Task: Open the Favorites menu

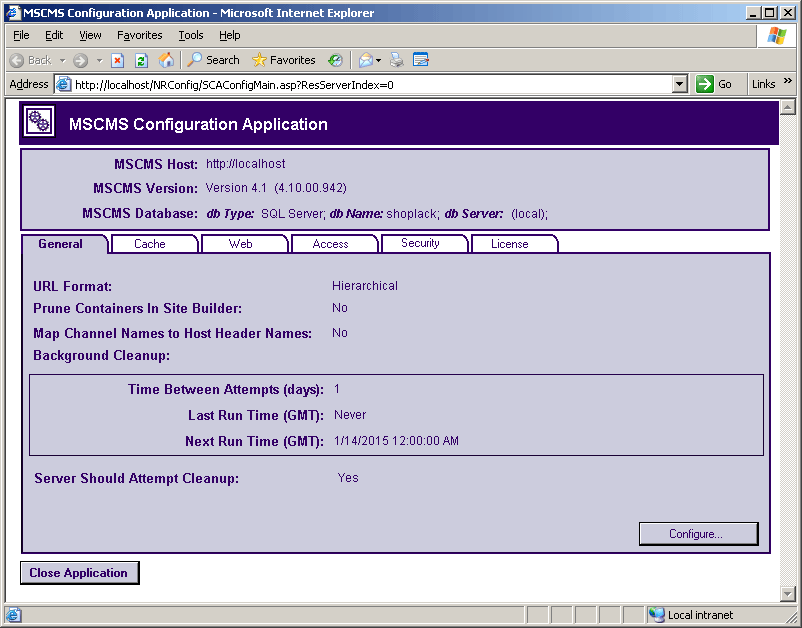Action: 140,35
